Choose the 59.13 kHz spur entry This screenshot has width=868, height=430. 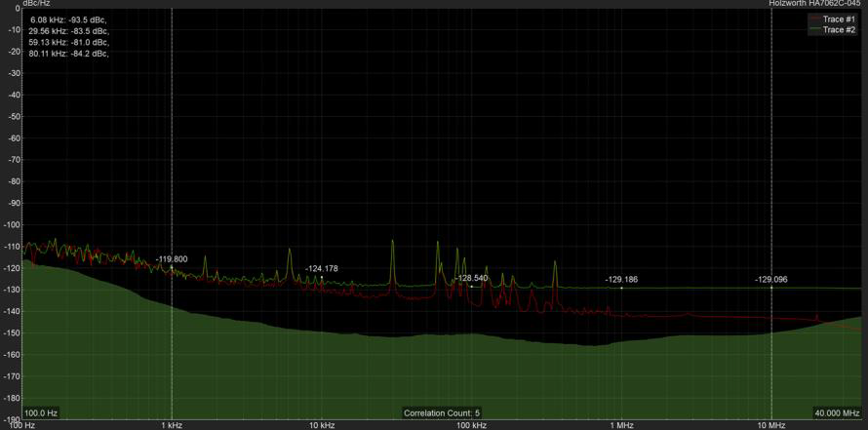tap(69, 42)
